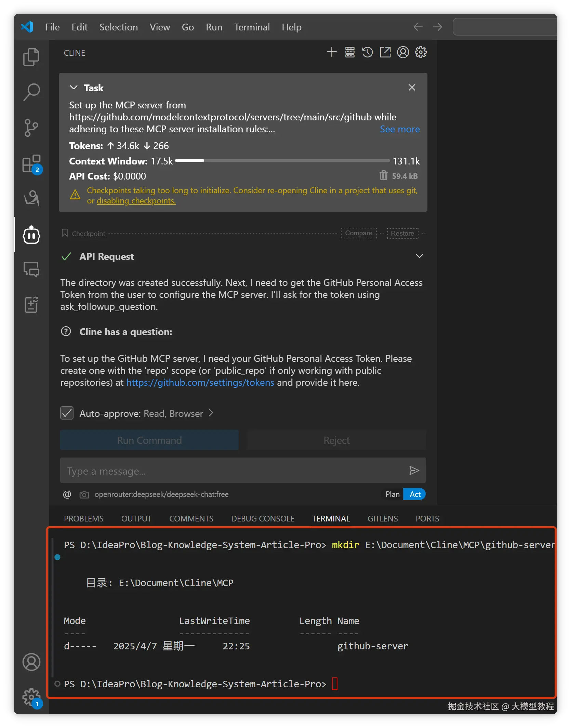Open Cline task history icon
The image size is (571, 728).
click(367, 52)
